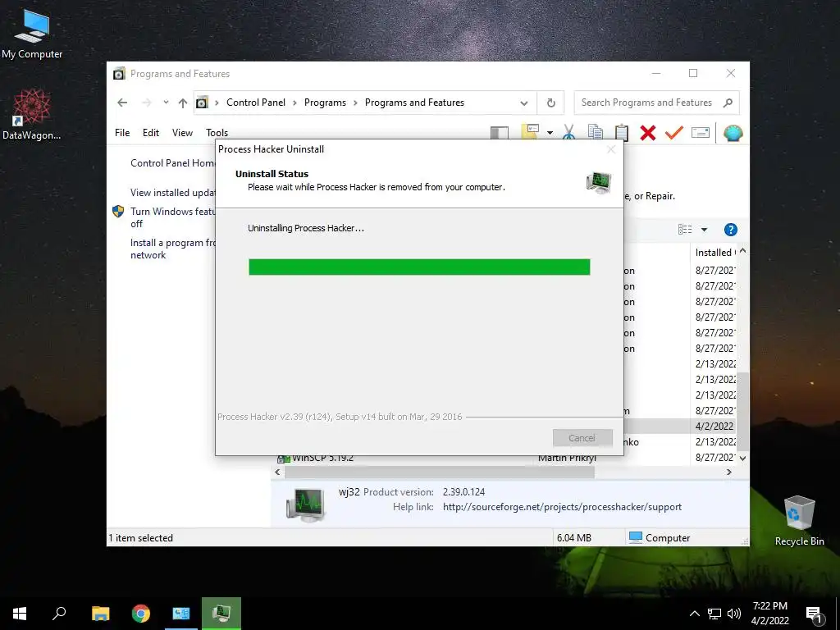Click the Up arrow navigation button
Image resolution: width=840 pixels, height=630 pixels.
click(x=183, y=103)
